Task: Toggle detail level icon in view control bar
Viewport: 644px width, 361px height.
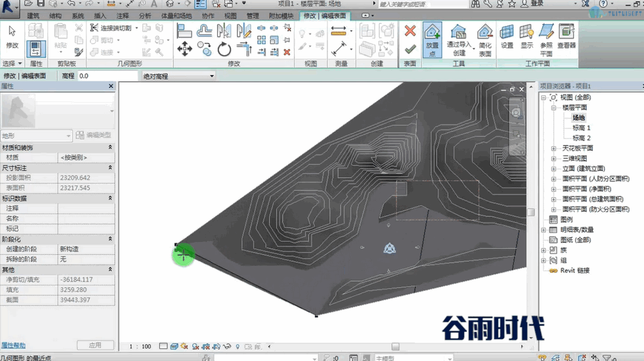Action: (163, 347)
